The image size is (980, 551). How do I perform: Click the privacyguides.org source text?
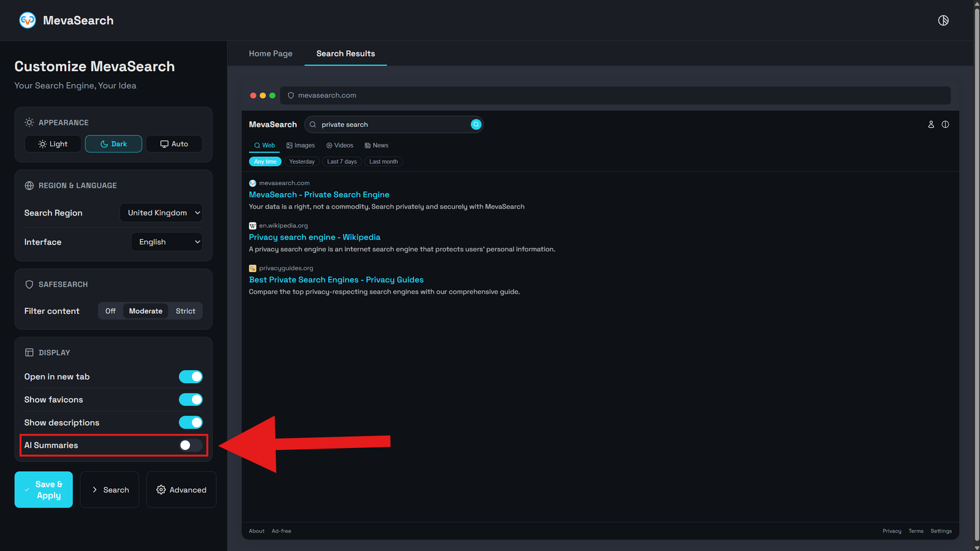click(x=286, y=268)
